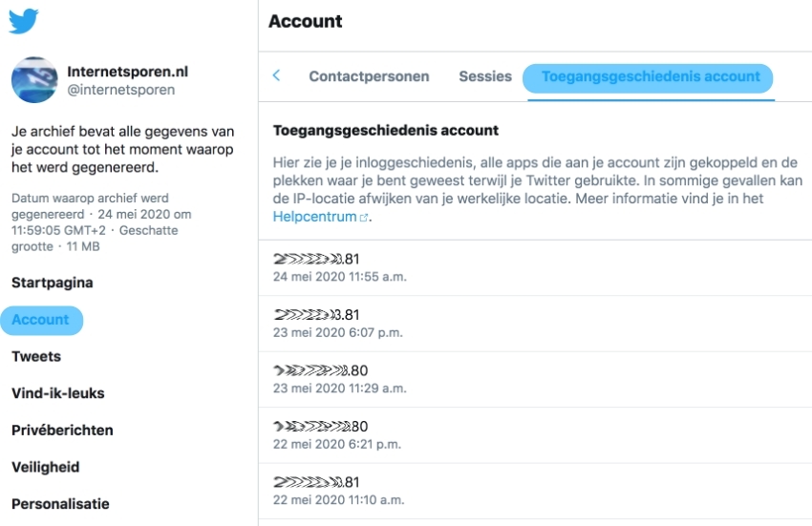Navigate to Privéberichten

pos(62,431)
